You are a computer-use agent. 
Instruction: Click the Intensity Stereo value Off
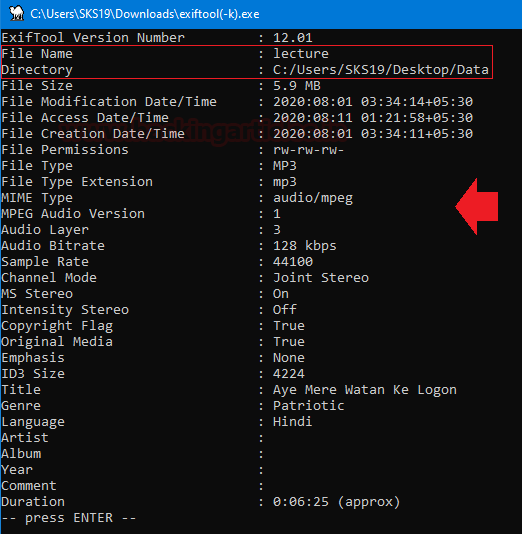click(285, 310)
